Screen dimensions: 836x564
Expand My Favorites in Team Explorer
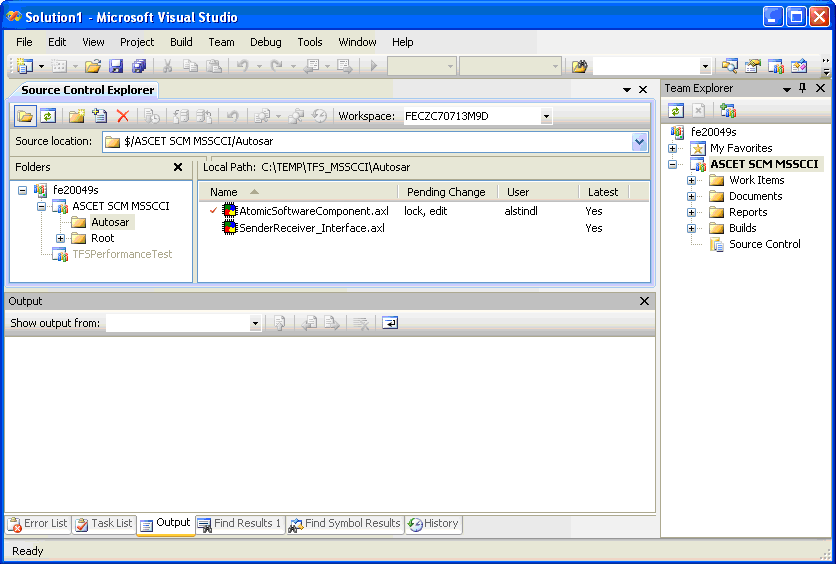coord(672,148)
